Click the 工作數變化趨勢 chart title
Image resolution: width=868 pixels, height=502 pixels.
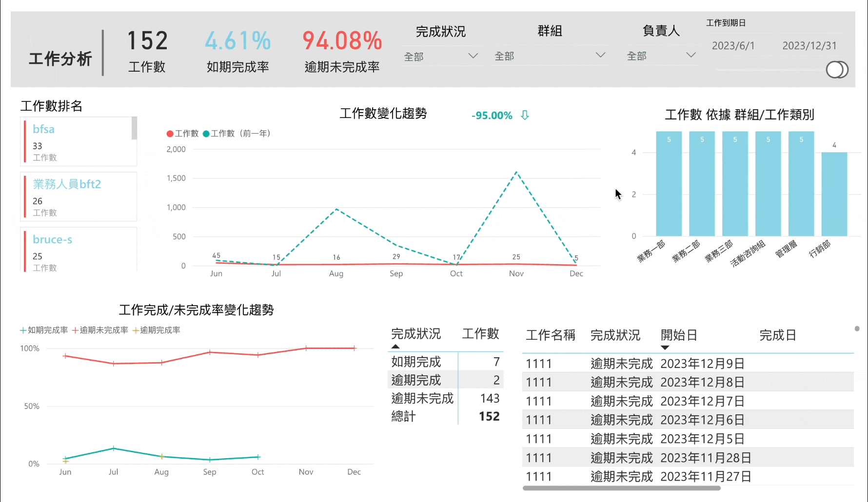pyautogui.click(x=383, y=114)
